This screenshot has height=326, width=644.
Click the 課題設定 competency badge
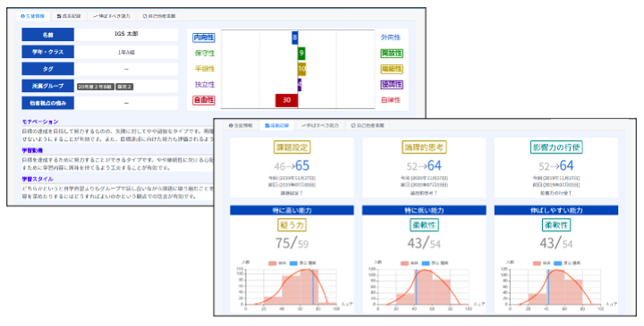point(292,147)
